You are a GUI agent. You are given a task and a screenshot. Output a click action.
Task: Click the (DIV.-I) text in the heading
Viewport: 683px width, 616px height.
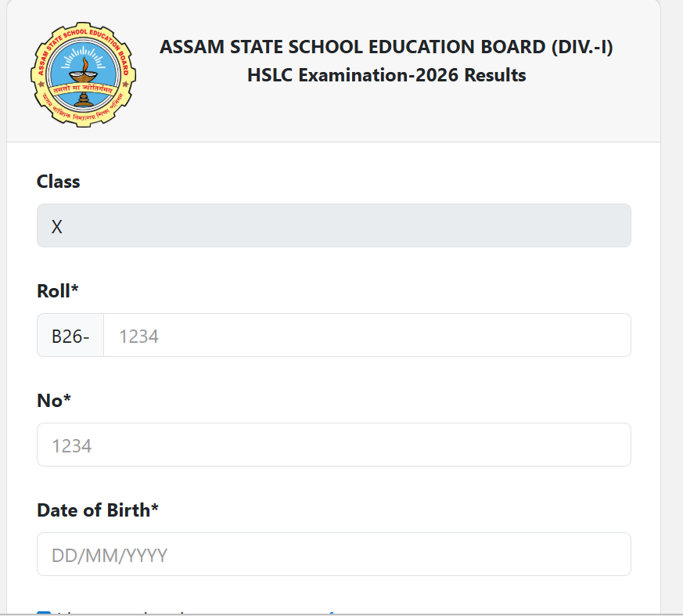(x=581, y=47)
